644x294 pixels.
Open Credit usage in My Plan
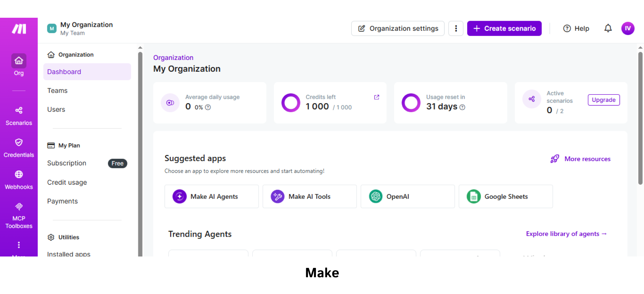tap(67, 182)
